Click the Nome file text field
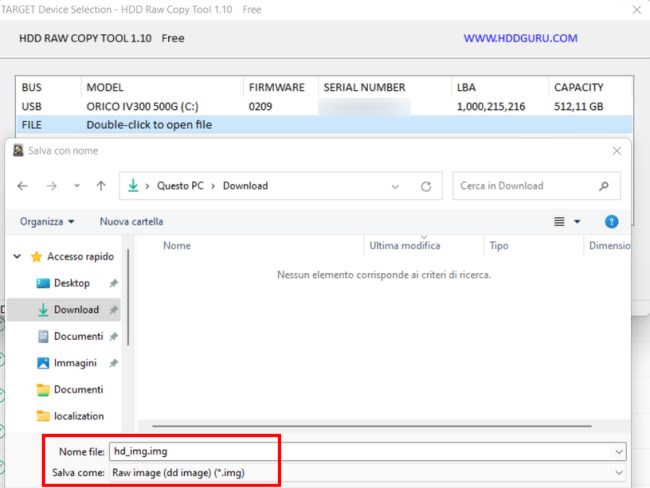The image size is (650, 488). point(360,451)
